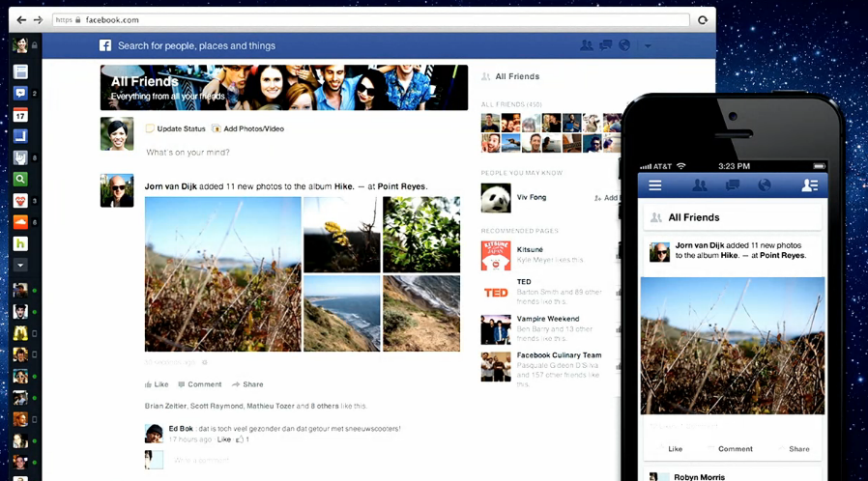The image size is (868, 481).
Task: Click the friend requests icon in desktop header
Action: 586,45
